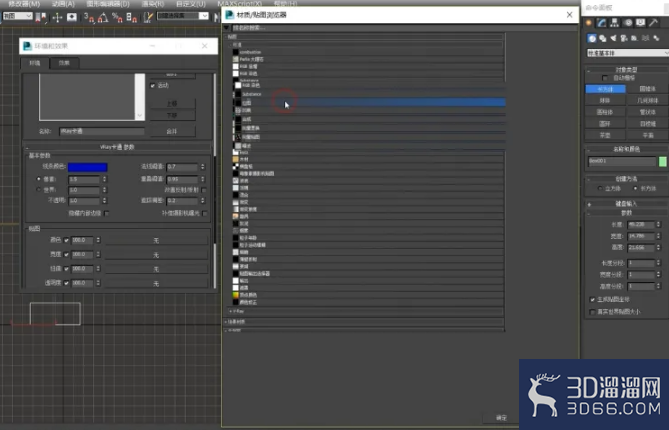
Task: Toggle the Spinner Snap icon
Action: tap(132, 17)
